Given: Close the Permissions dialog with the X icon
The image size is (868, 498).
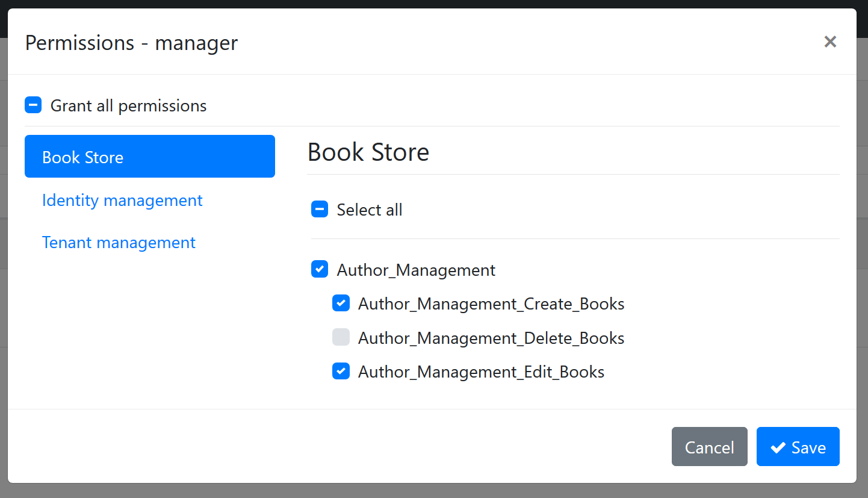Looking at the screenshot, I should pos(830,42).
